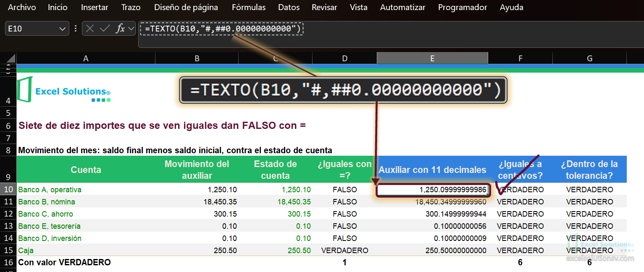The image size is (644, 272).
Task: Click the 'Cuenta' header cell
Action: tap(86, 170)
